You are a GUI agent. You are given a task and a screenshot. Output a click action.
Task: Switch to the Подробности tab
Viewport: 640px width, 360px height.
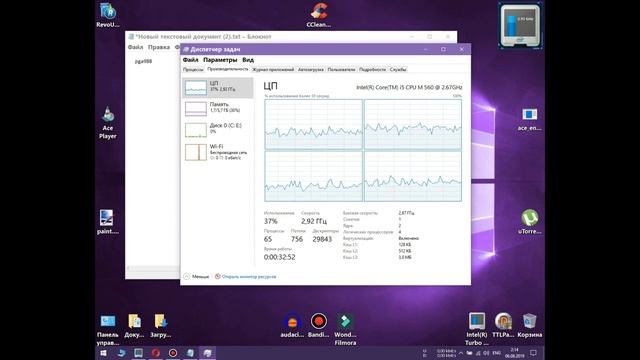pyautogui.click(x=372, y=70)
